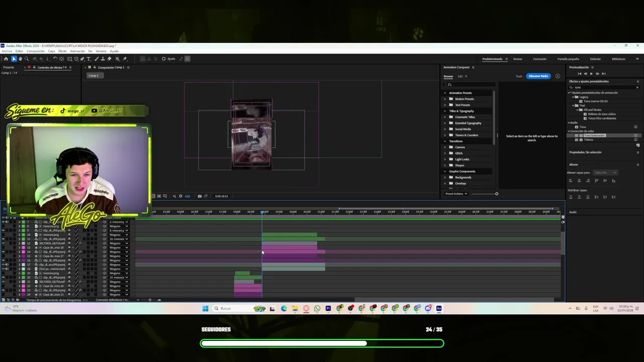
Task: Click the Windows taskbar Buscar search box
Action: click(239, 308)
